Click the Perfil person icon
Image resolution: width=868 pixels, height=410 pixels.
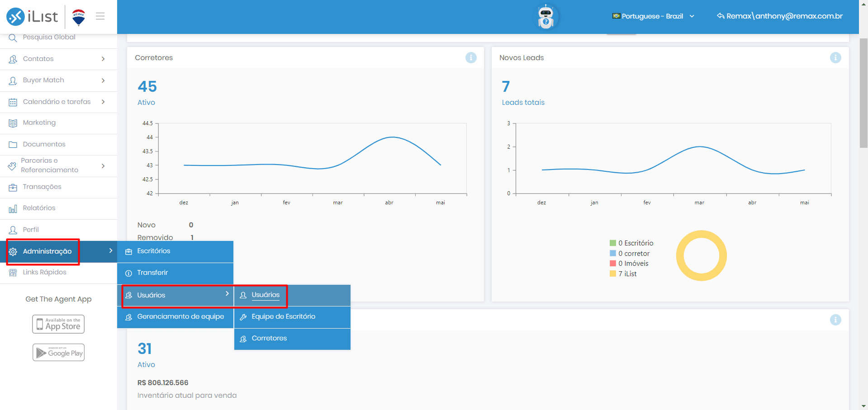pos(13,230)
